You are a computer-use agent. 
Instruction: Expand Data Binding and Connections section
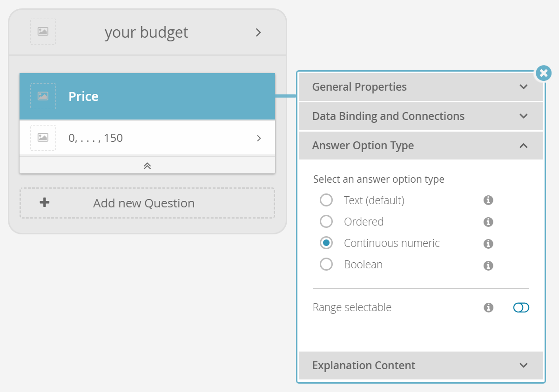click(421, 116)
